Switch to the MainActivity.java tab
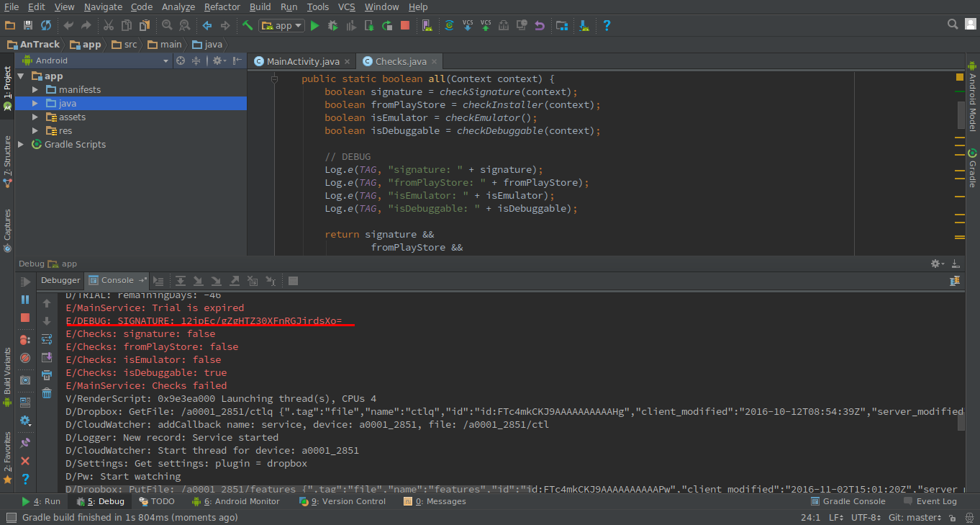980x525 pixels. [x=302, y=61]
